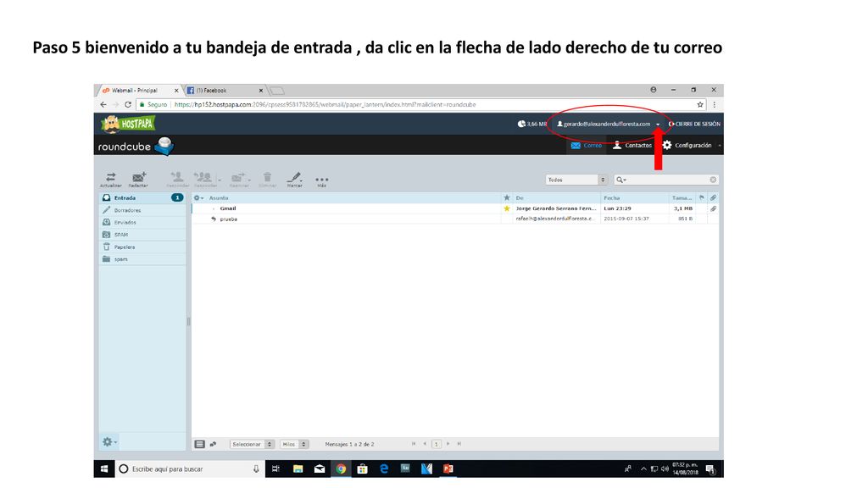
Task: Open the Más three-dots menu
Action: [x=321, y=180]
